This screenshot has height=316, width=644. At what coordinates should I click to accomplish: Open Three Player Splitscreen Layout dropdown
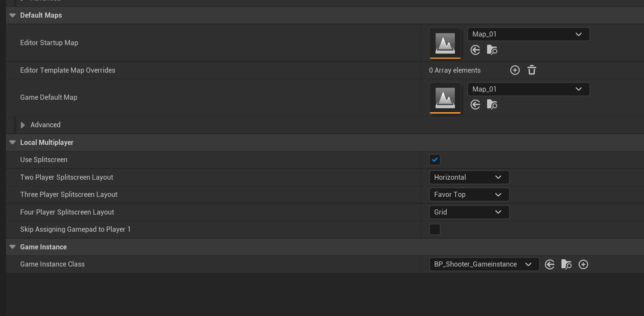click(469, 195)
